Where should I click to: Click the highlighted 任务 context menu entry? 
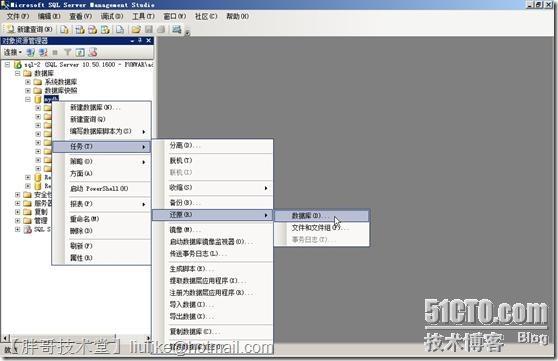click(102, 147)
